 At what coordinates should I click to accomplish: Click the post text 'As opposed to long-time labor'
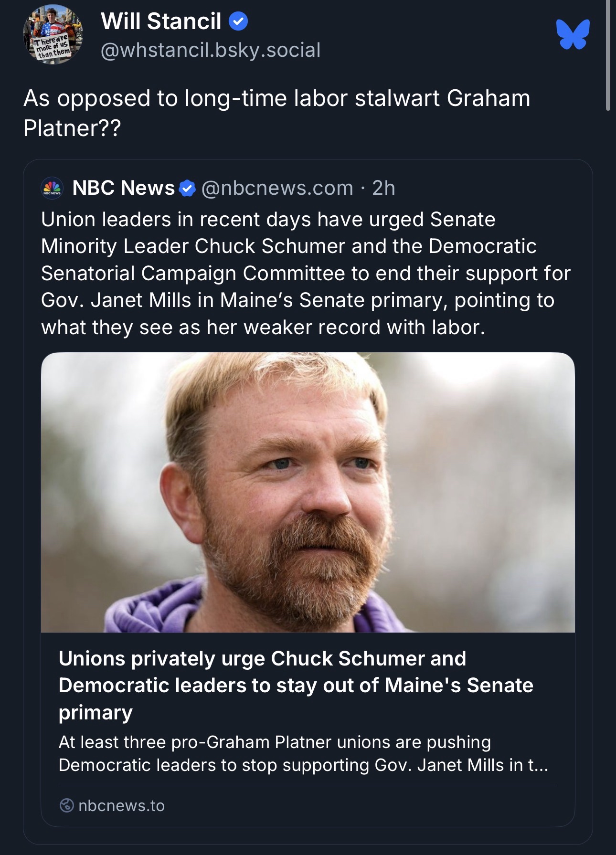(276, 113)
